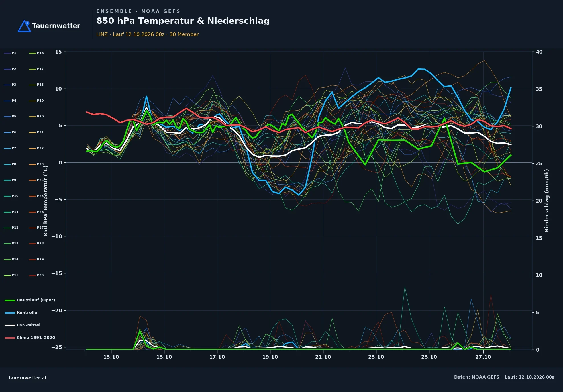This screenshot has height=392, width=563.
Task: Click the 15 temperature axis value
Action: pos(58,52)
